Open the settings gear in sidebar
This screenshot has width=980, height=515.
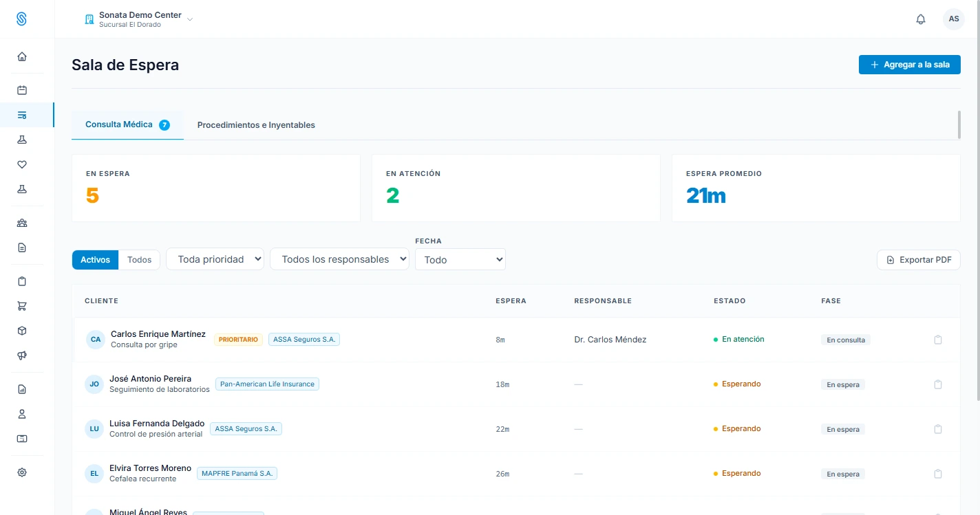coord(22,472)
